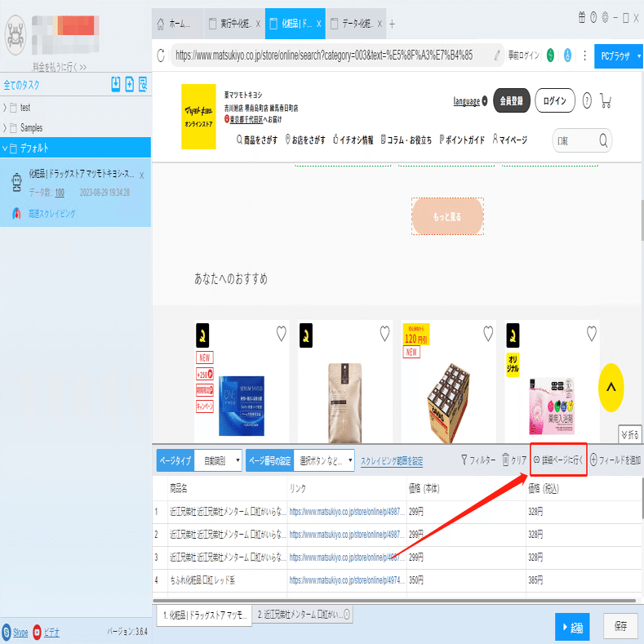Click the ログイン button
Viewport: 644px width, 644px height.
tap(554, 100)
